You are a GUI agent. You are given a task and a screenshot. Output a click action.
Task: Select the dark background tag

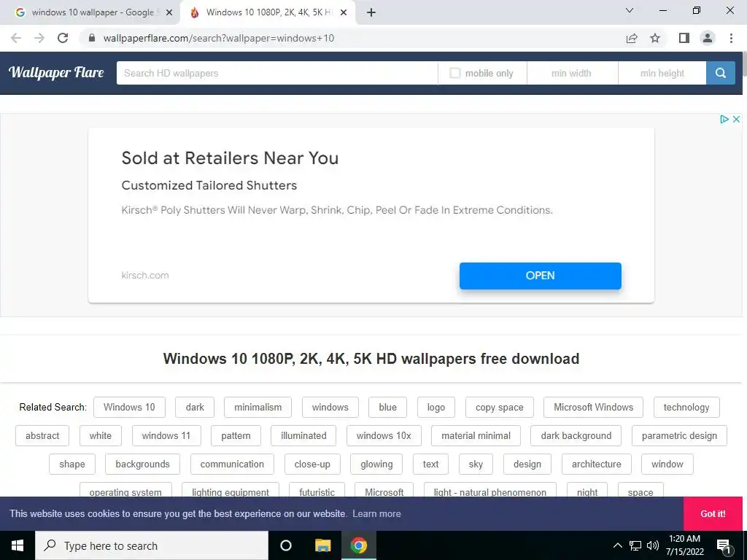click(x=576, y=436)
